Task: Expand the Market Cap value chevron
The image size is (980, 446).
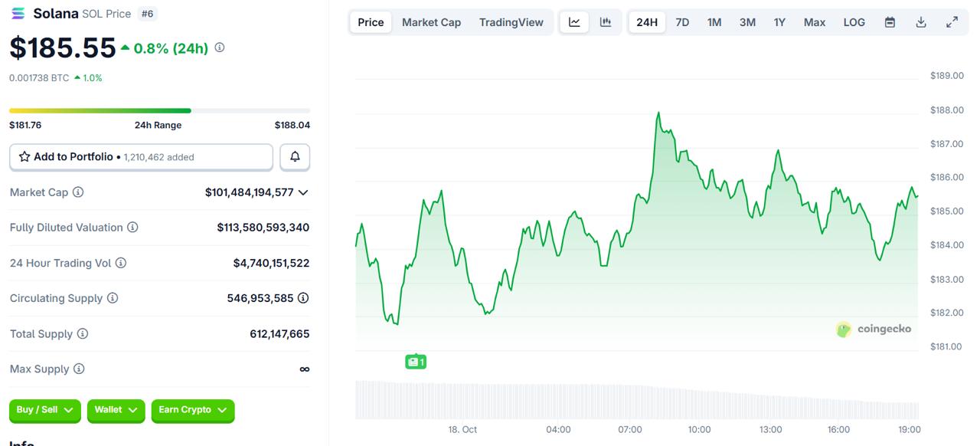Action: tap(303, 192)
